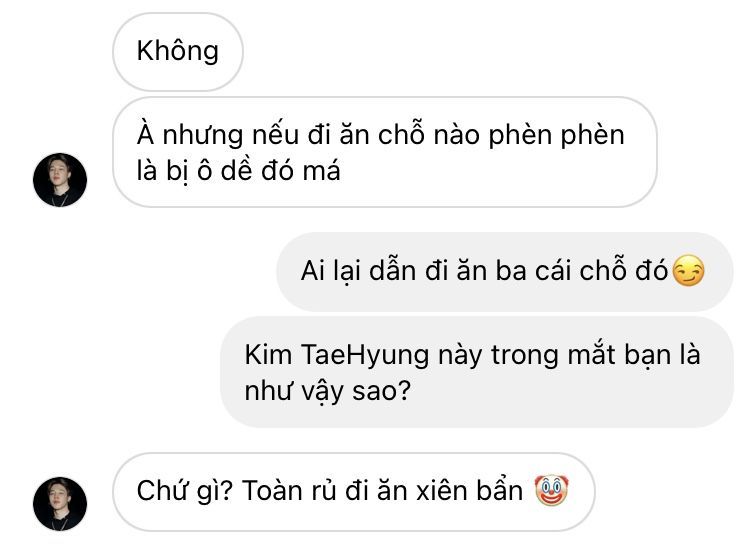Select the received "phèn phèn" message bubble
750x544 pixels.
[385, 152]
